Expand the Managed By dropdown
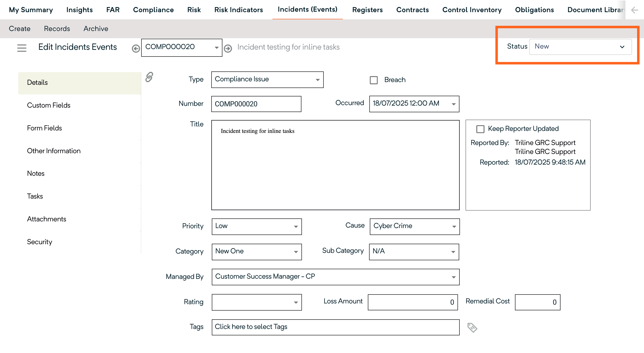Image resolution: width=644 pixels, height=353 pixels. pyautogui.click(x=336, y=277)
